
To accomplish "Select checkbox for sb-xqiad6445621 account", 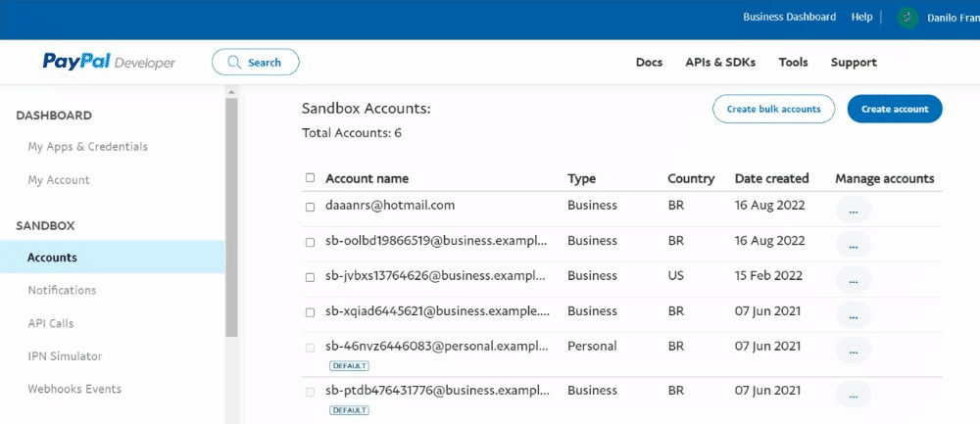I will 310,312.
